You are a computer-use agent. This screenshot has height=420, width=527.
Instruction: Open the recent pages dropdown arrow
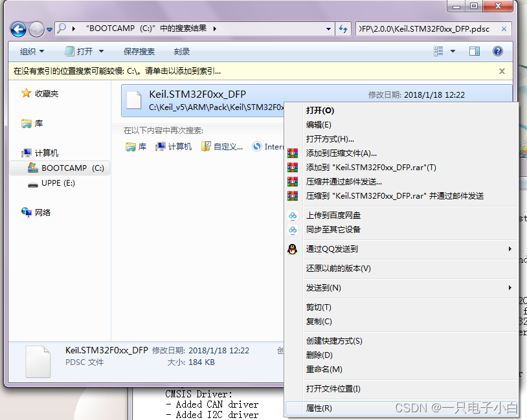[49, 30]
